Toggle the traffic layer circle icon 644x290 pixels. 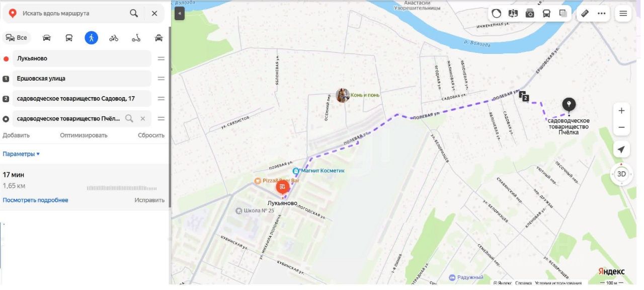(497, 14)
